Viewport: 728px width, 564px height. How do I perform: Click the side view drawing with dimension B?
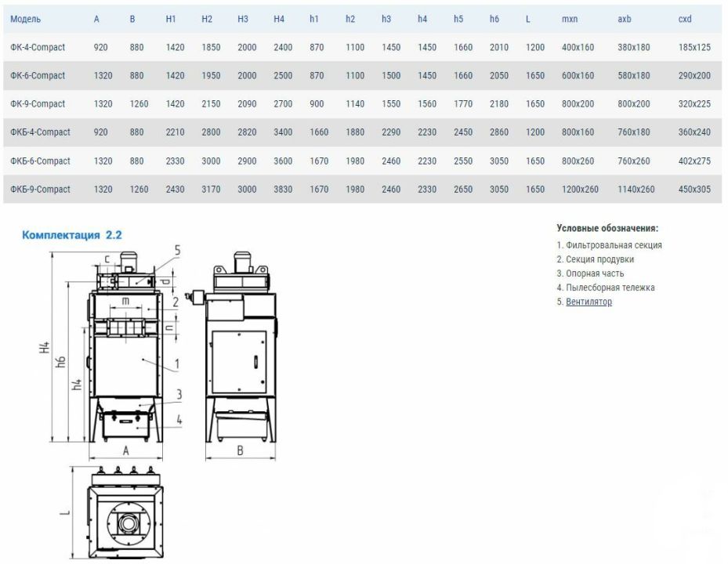coord(234,355)
